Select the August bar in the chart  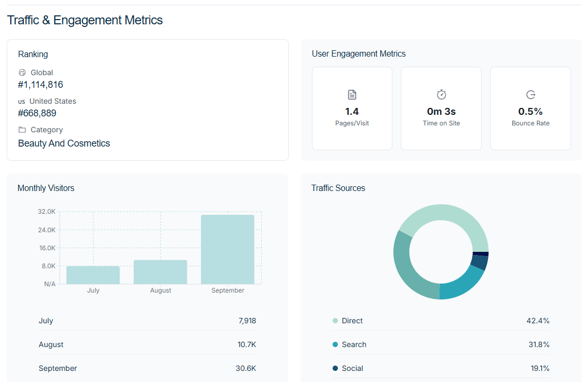[x=160, y=272]
